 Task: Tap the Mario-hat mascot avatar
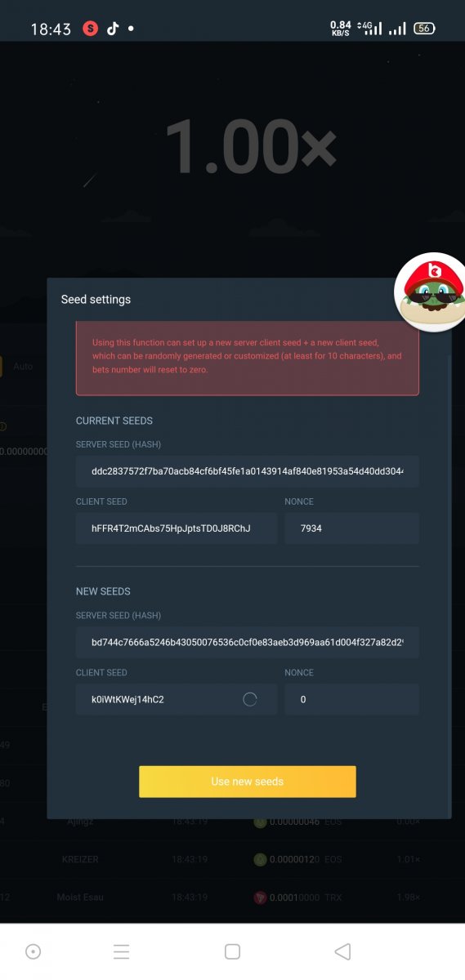[431, 293]
